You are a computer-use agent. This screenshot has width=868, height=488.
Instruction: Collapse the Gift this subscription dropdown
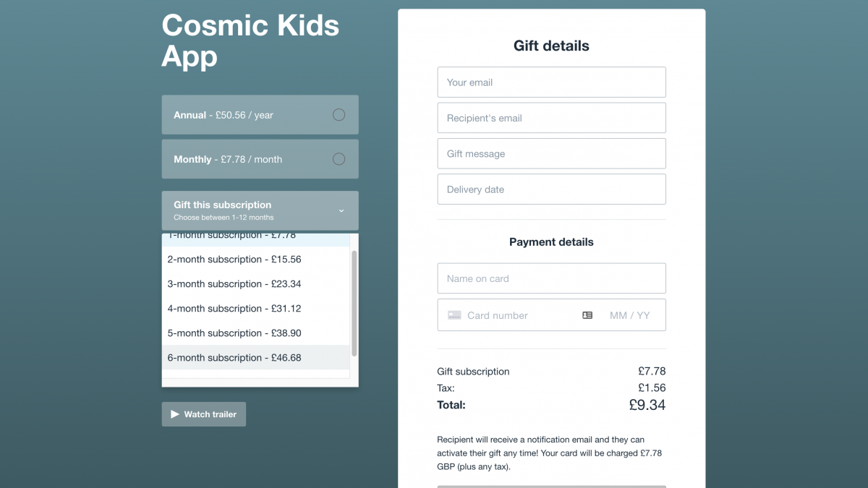[x=260, y=210]
